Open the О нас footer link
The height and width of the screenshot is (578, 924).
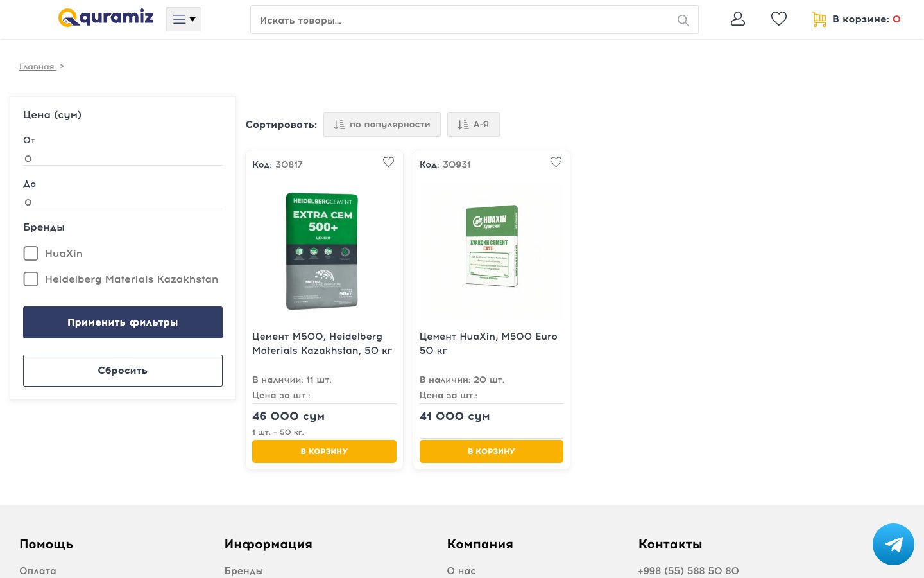461,571
